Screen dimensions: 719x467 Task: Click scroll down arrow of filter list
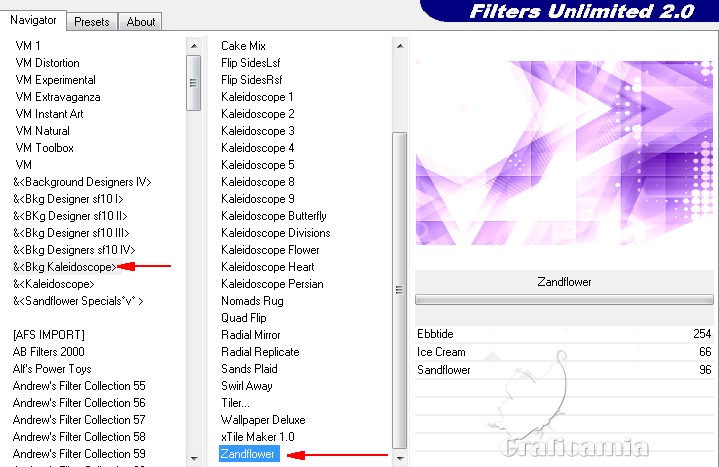coord(400,458)
